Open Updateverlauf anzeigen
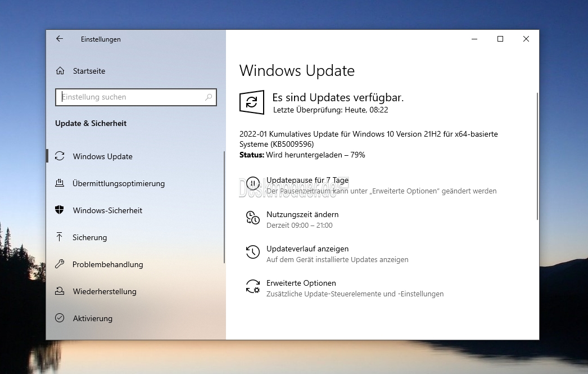The width and height of the screenshot is (588, 374). click(307, 249)
